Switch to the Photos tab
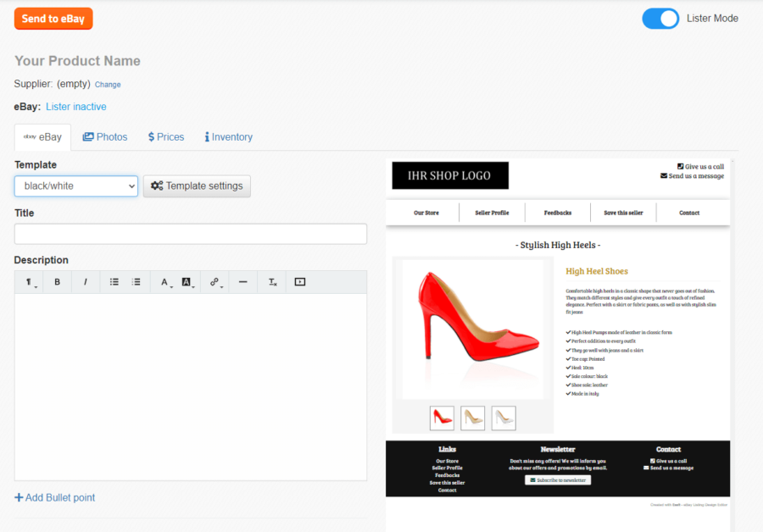 tap(104, 136)
